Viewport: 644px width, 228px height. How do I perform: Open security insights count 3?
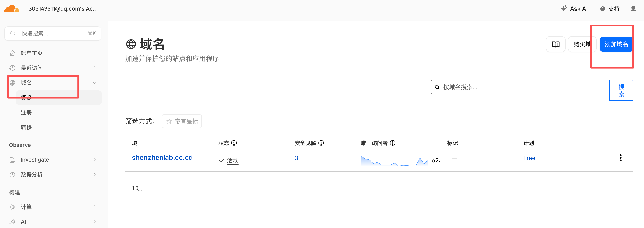pyautogui.click(x=296, y=158)
